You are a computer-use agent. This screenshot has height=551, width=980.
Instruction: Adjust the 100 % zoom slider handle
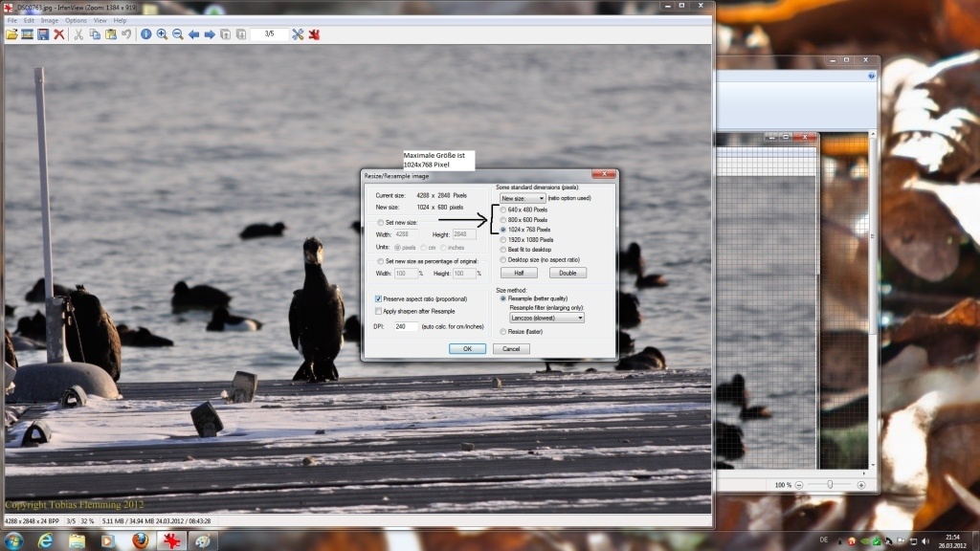[830, 485]
